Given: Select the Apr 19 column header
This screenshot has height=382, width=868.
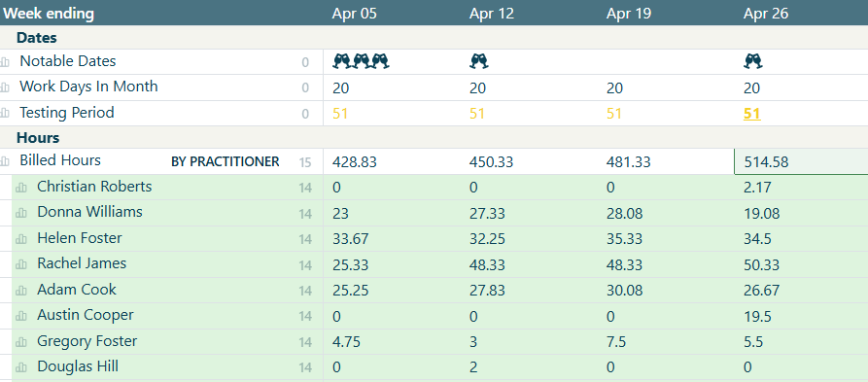Looking at the screenshot, I should click(629, 14).
